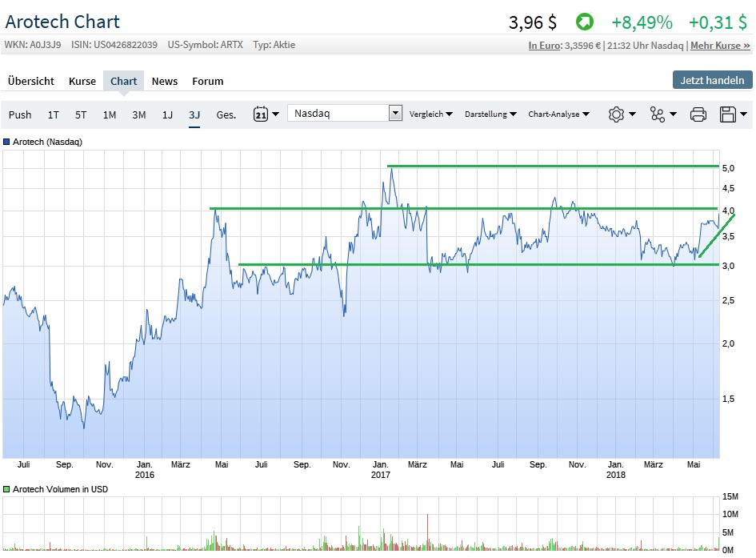
Task: Open the Mehr Kurse link
Action: click(x=720, y=46)
